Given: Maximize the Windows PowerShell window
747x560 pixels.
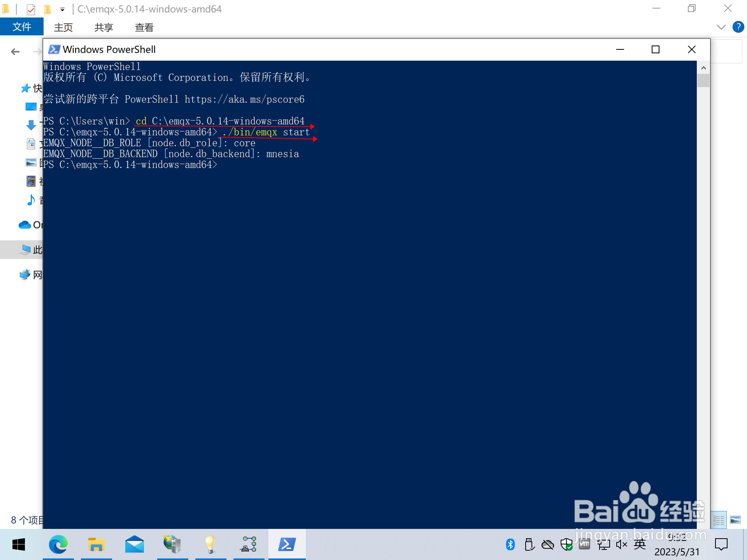Looking at the screenshot, I should click(656, 49).
